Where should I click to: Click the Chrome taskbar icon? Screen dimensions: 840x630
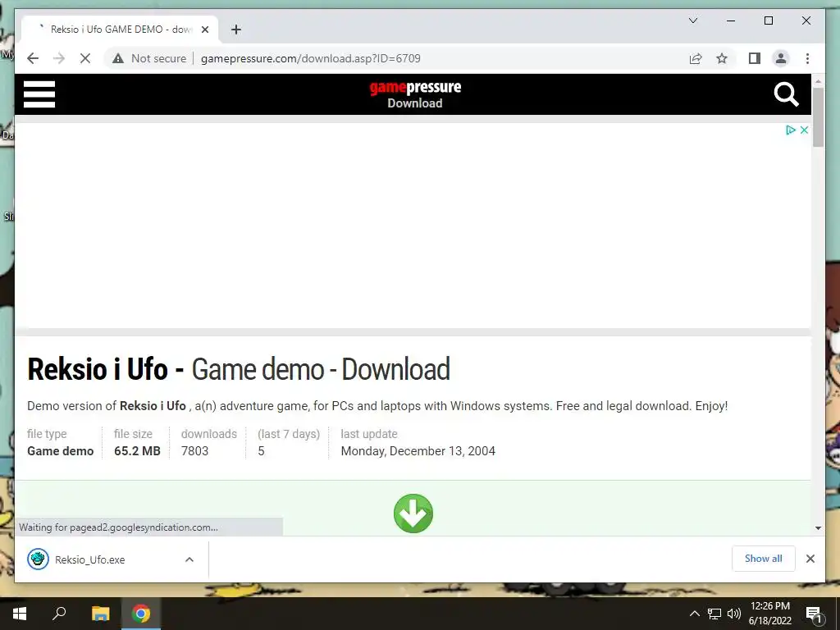coord(141,614)
